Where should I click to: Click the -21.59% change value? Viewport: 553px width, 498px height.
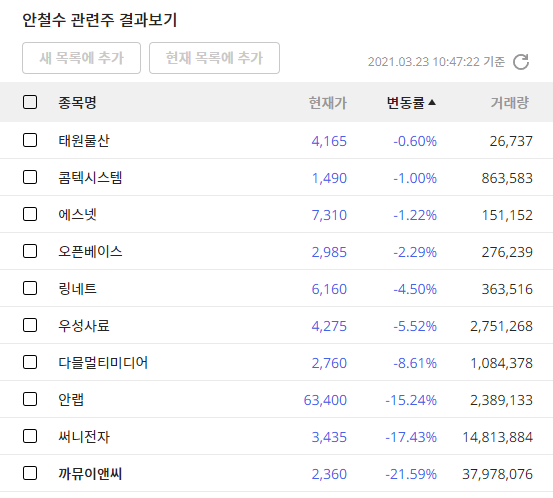(x=411, y=475)
